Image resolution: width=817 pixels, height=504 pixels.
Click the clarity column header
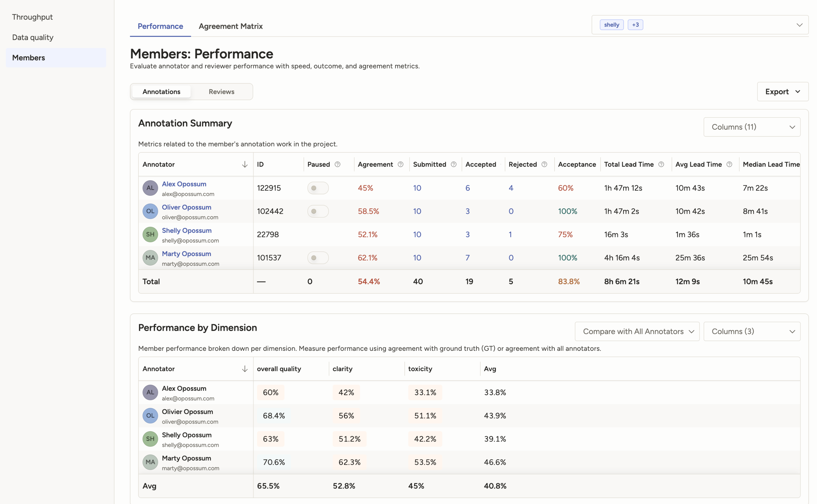342,369
